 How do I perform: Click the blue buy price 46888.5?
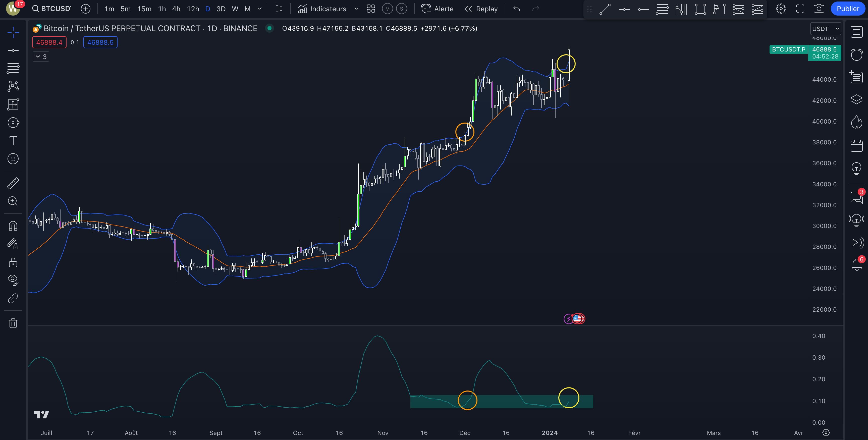point(100,42)
